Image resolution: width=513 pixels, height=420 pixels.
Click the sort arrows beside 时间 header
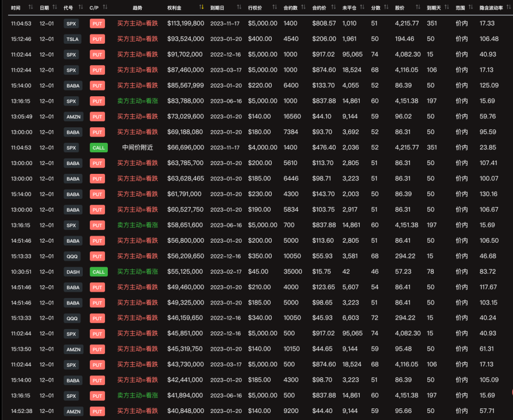pyautogui.click(x=30, y=7)
